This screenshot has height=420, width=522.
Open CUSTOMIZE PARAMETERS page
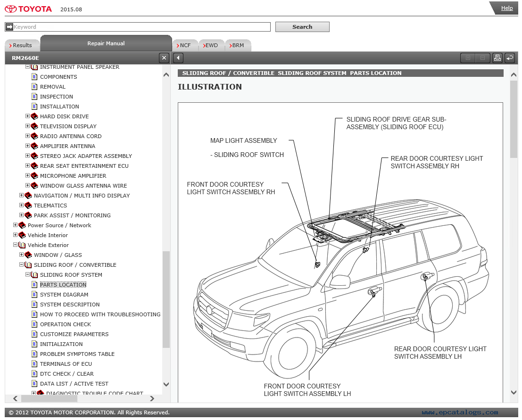74,334
